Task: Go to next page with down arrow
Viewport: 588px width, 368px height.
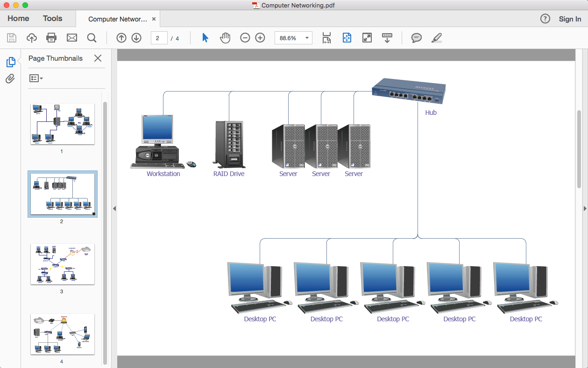Action: (x=136, y=38)
